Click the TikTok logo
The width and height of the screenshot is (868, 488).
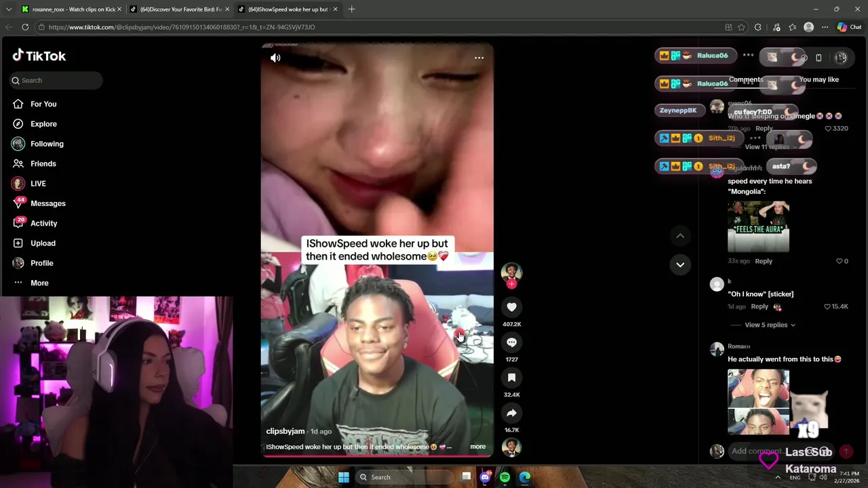[39, 56]
